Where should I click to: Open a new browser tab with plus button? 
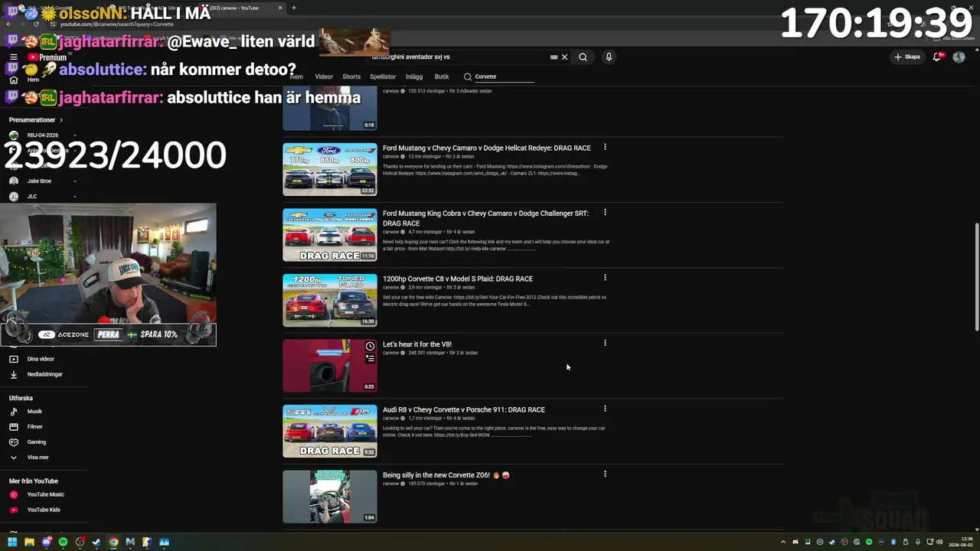pos(294,8)
